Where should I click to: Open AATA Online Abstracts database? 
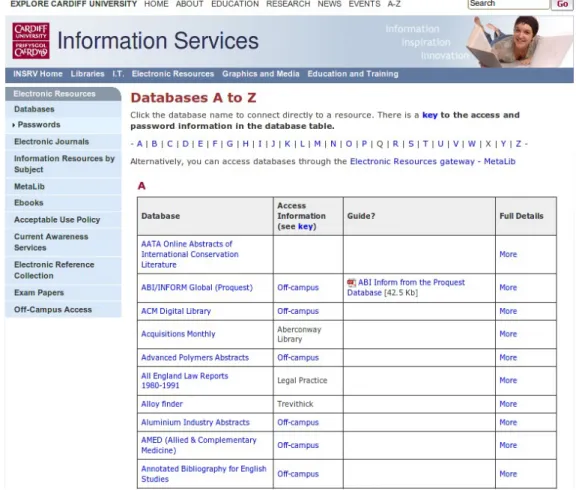190,254
